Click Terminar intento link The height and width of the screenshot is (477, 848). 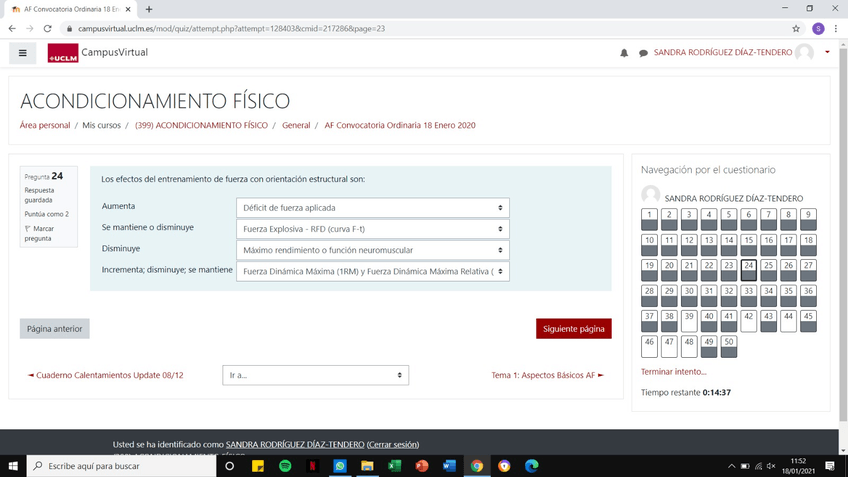pyautogui.click(x=673, y=372)
